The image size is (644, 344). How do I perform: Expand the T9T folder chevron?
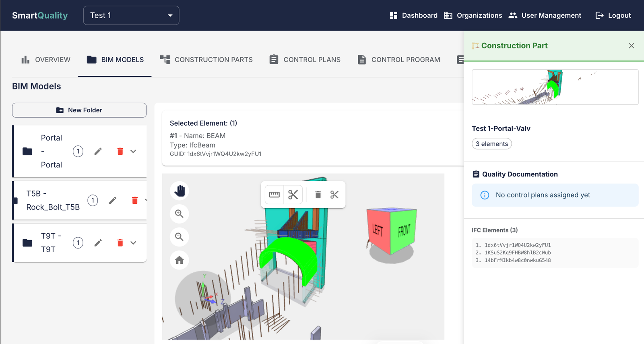[133, 243]
